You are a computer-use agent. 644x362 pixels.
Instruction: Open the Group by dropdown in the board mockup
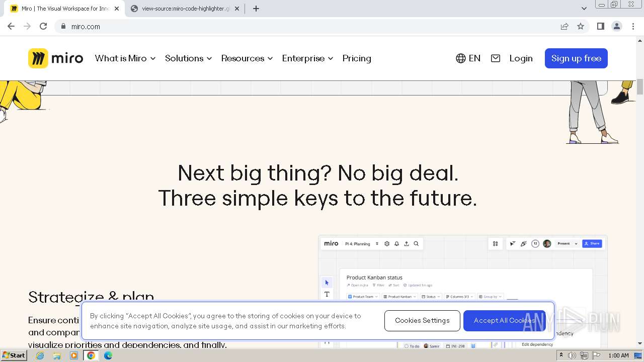tap(490, 297)
